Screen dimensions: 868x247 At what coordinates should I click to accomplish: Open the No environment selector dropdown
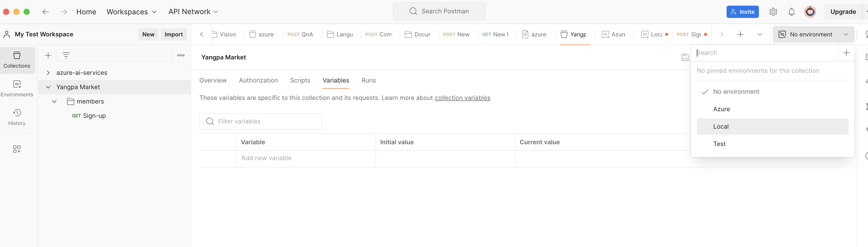(813, 34)
